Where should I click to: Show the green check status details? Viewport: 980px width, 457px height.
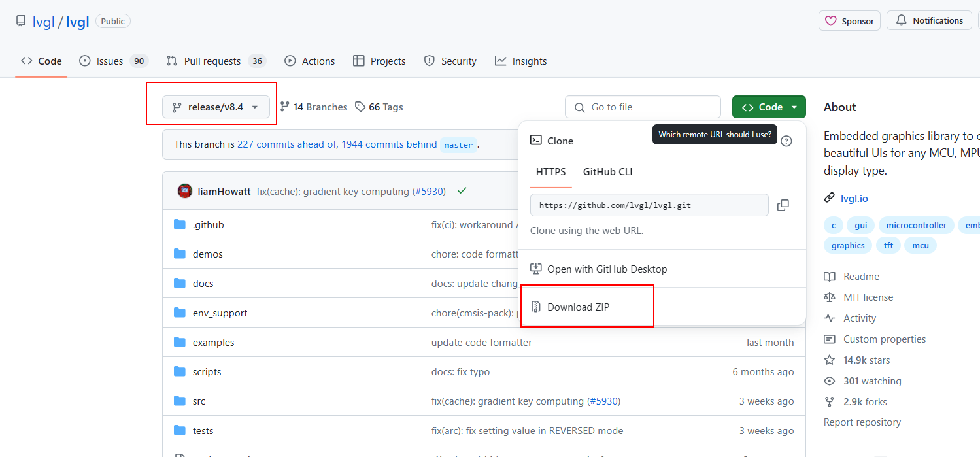pyautogui.click(x=462, y=191)
